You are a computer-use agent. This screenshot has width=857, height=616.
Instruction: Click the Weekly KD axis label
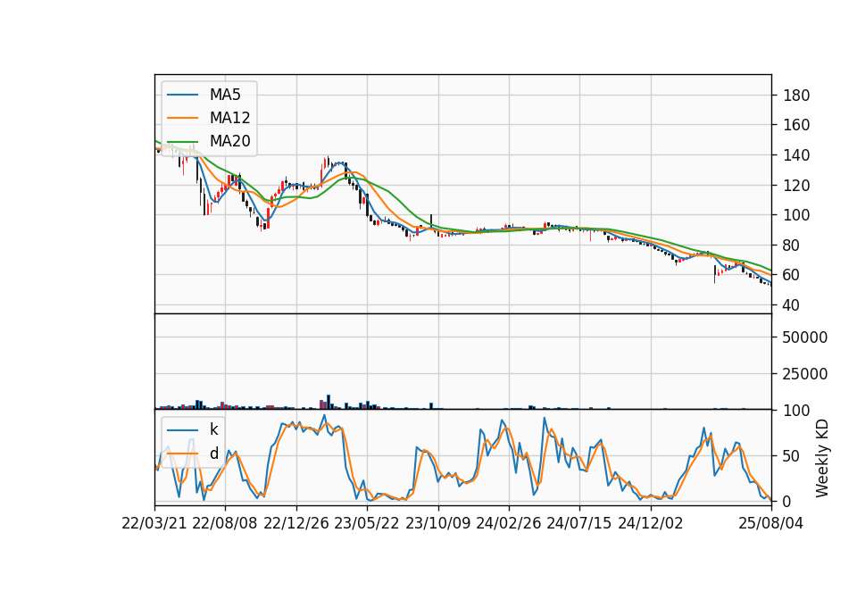(x=822, y=458)
